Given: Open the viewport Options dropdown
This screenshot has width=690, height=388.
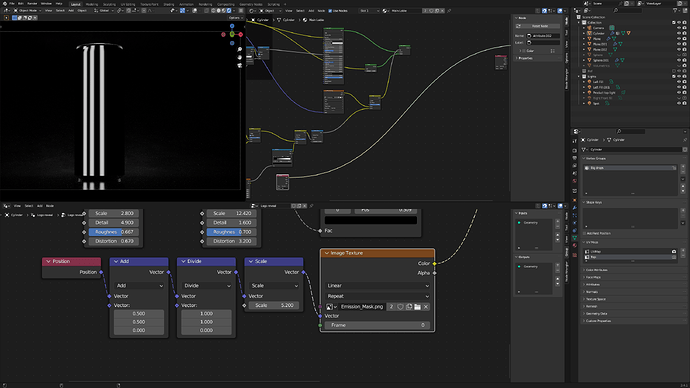Looking at the screenshot, I should click(235, 18).
